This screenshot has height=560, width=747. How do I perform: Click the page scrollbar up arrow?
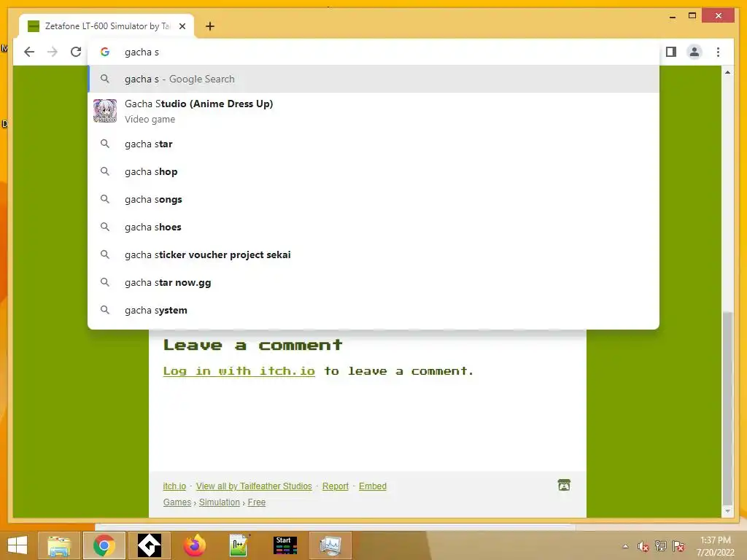727,72
